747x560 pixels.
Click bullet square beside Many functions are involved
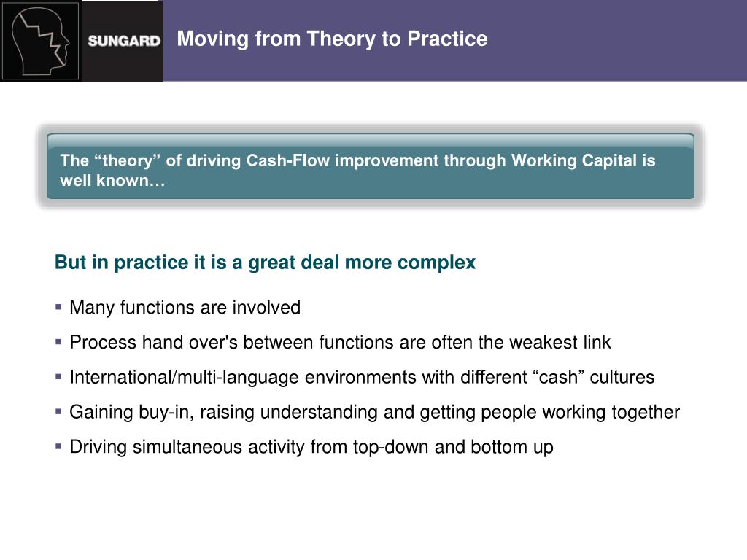(58, 307)
